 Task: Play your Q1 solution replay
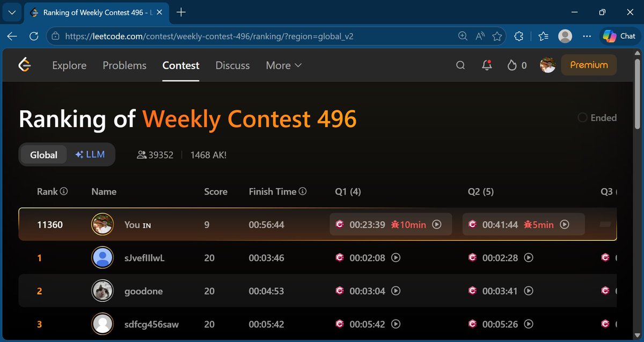(x=437, y=225)
